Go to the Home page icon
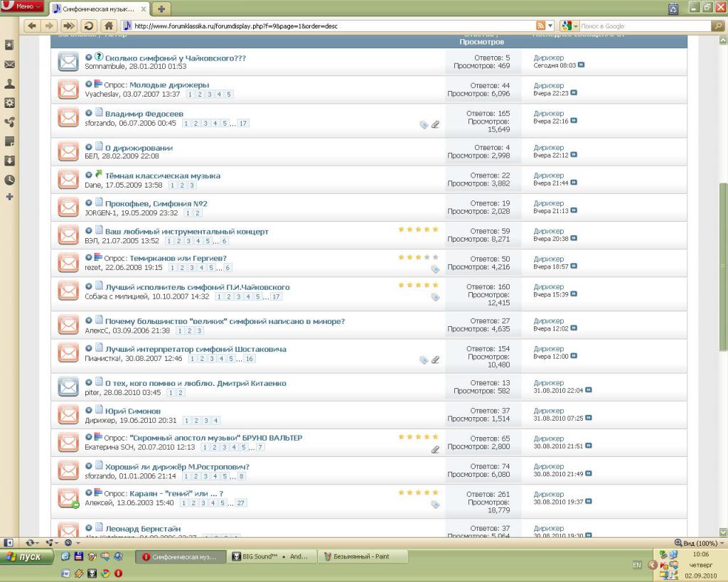This screenshot has width=728, height=582. (109, 26)
